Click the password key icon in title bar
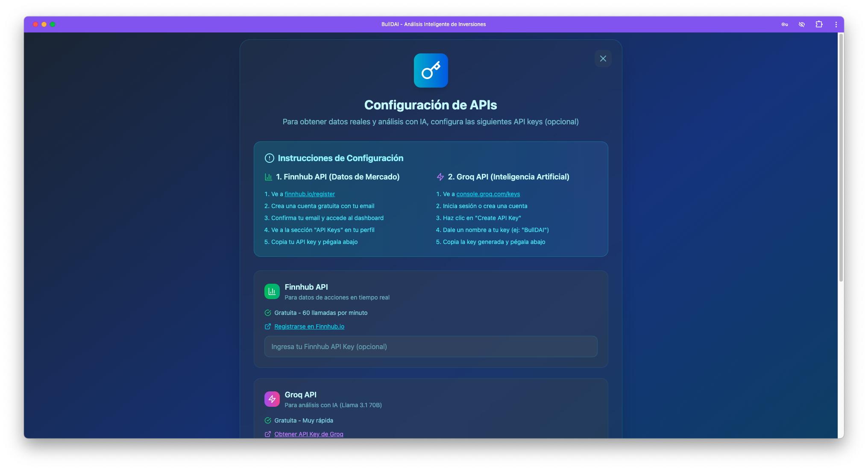 tap(784, 24)
